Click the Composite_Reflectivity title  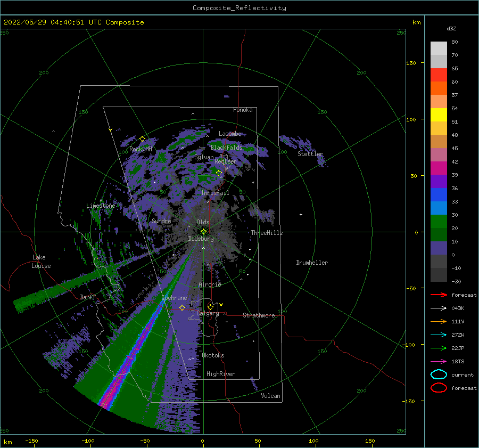click(x=240, y=8)
